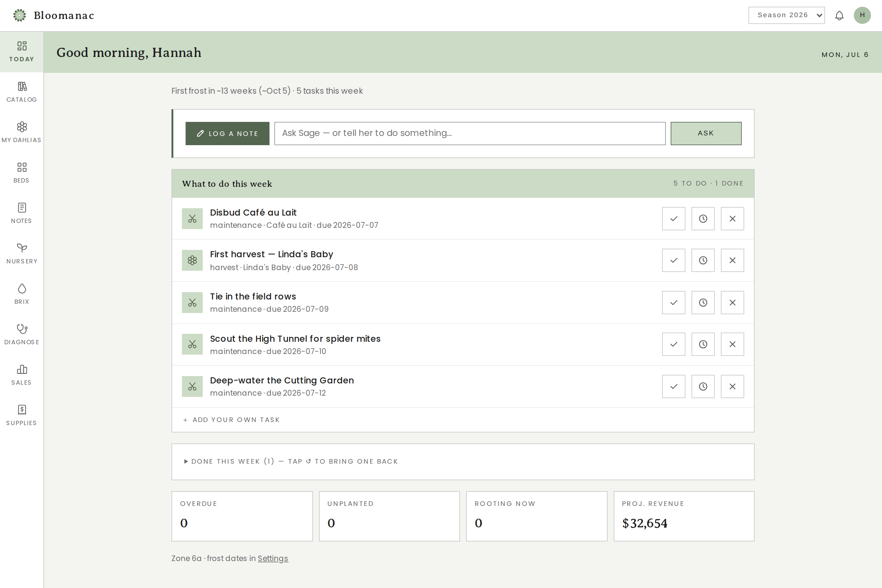Screen dimensions: 882x588
Task: Open the Today section in sidebar
Action: coord(22,52)
